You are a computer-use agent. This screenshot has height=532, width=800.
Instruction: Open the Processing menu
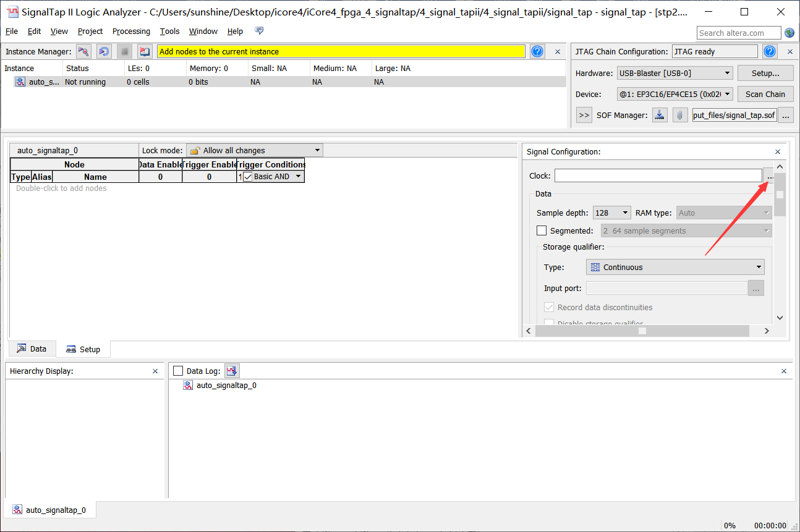tap(131, 32)
